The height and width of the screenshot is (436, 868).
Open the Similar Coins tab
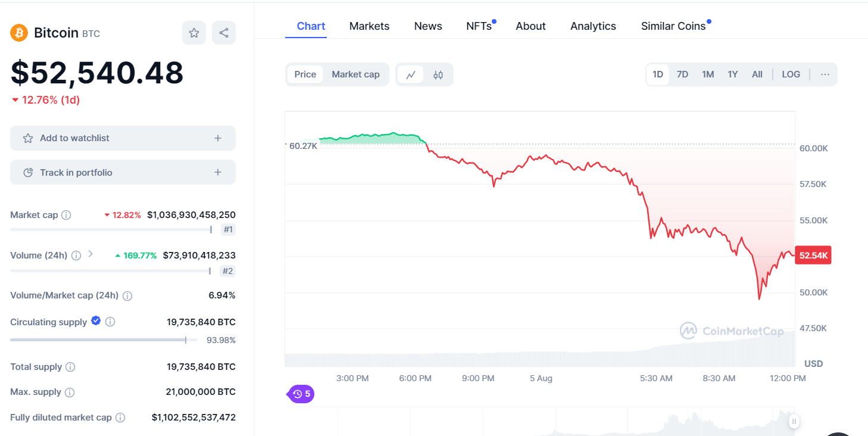tap(675, 26)
